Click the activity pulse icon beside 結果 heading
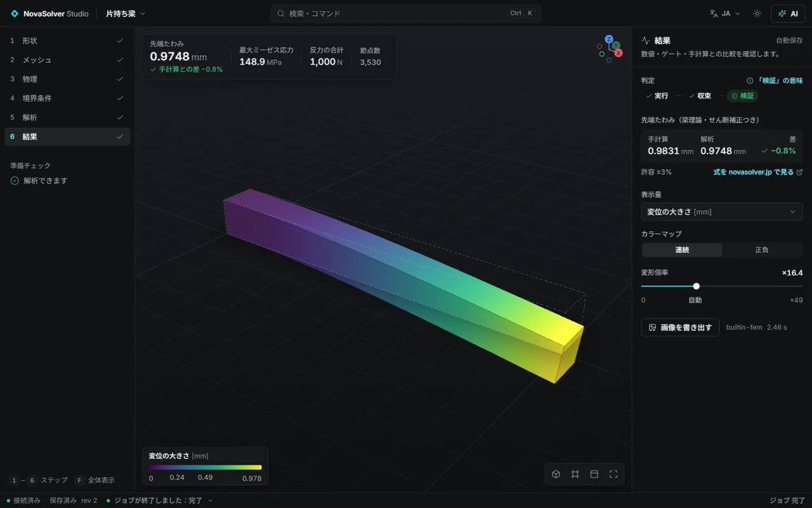Screen dimensions: 812x508 click(646, 41)
